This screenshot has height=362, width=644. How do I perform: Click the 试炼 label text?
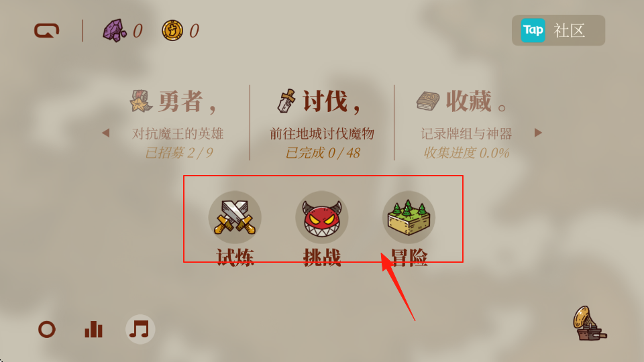pos(235,257)
